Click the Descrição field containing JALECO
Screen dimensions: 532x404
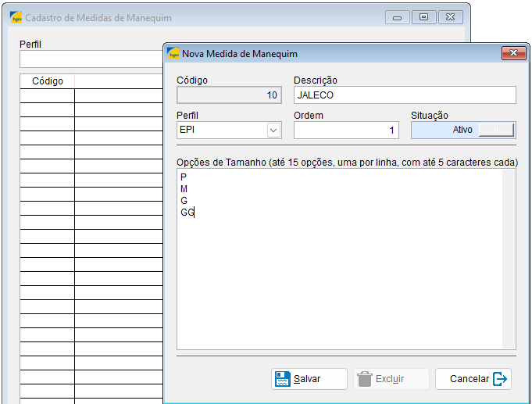pyautogui.click(x=404, y=95)
